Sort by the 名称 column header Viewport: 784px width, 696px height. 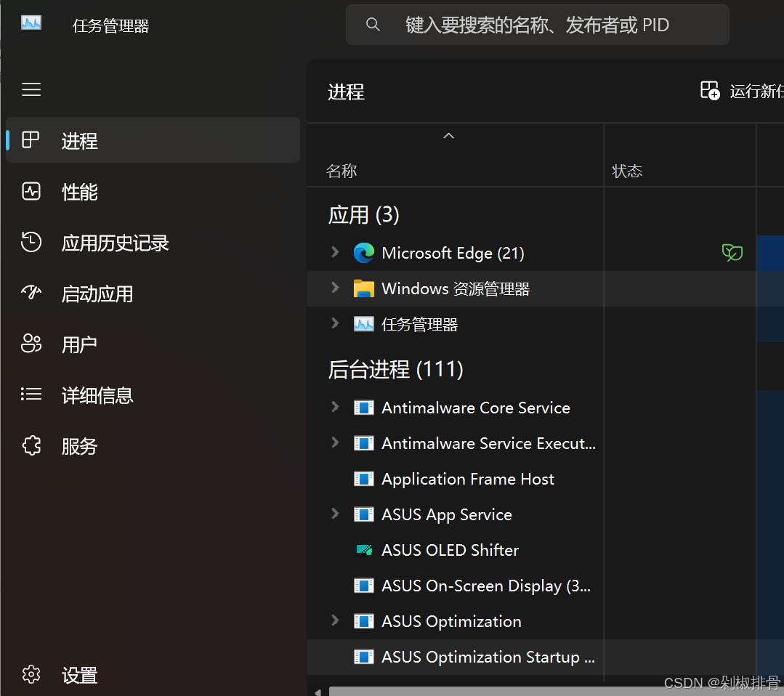pyautogui.click(x=342, y=171)
